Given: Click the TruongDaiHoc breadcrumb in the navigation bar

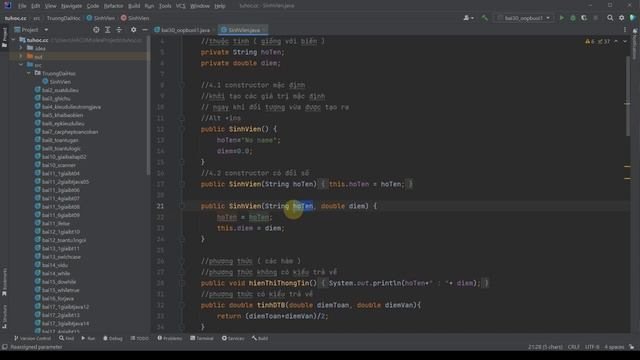Looking at the screenshot, I should point(63,18).
